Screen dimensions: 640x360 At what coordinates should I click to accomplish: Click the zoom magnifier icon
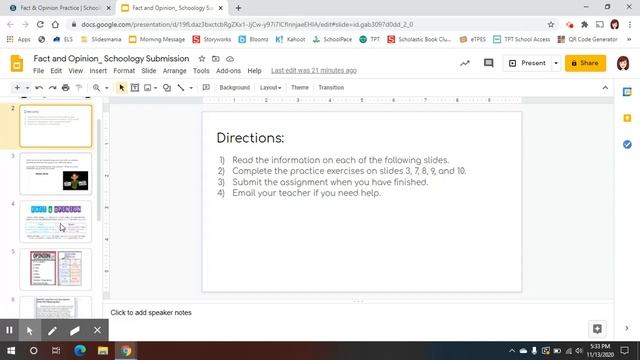point(96,88)
